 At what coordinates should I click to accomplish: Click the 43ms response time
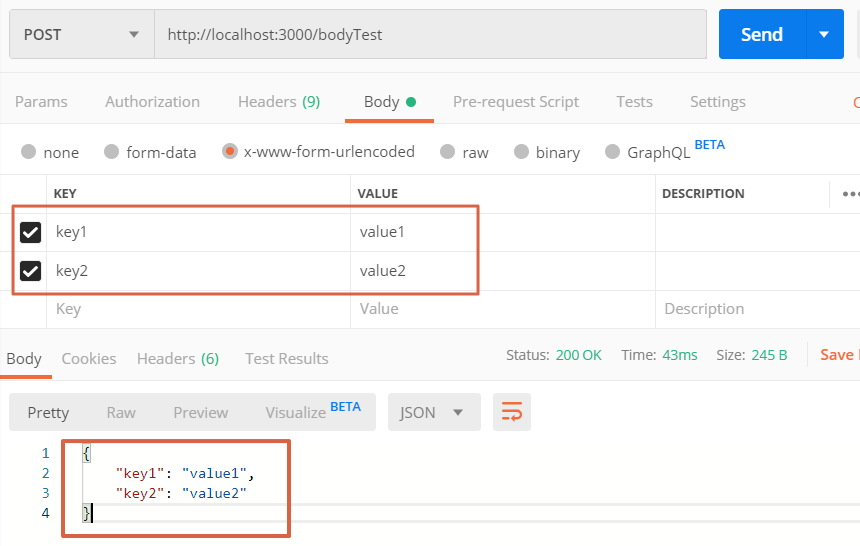pos(680,355)
